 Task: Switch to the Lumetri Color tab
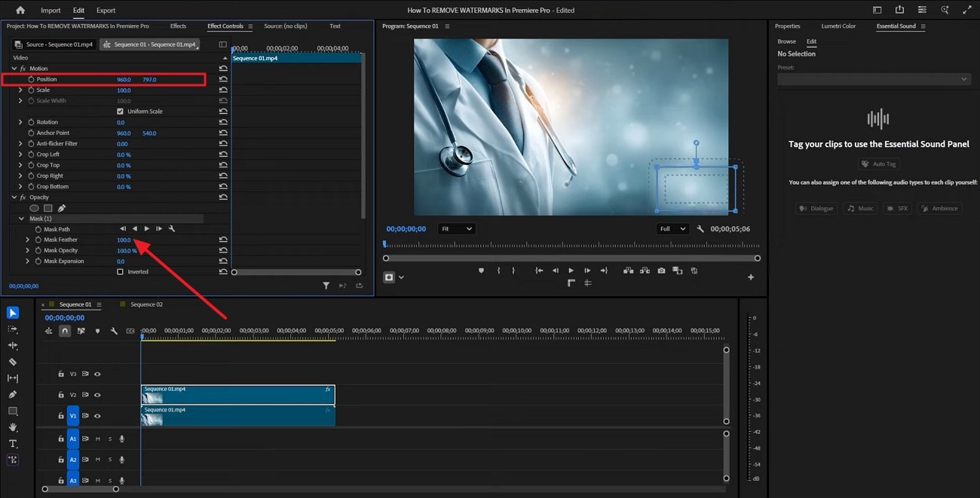838,26
